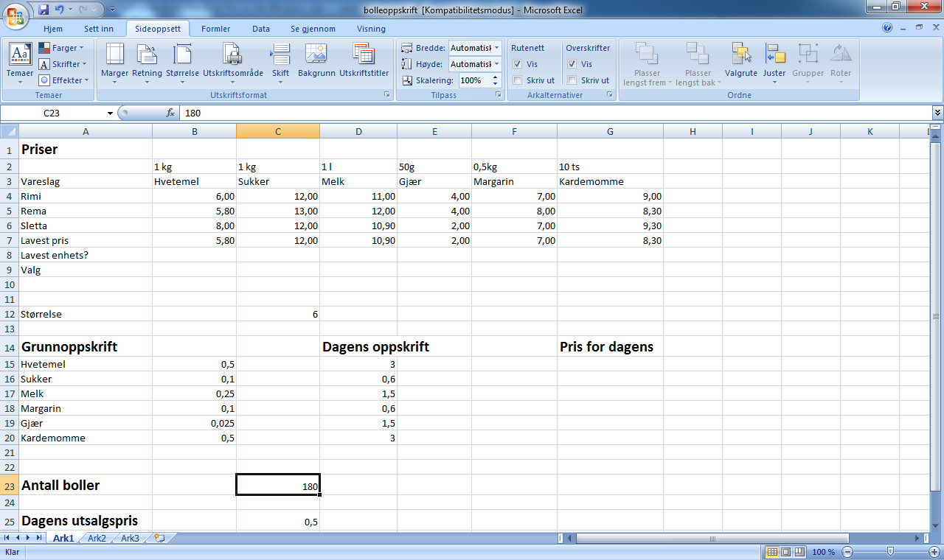Customize quick access toolbar dropdown

click(111, 10)
